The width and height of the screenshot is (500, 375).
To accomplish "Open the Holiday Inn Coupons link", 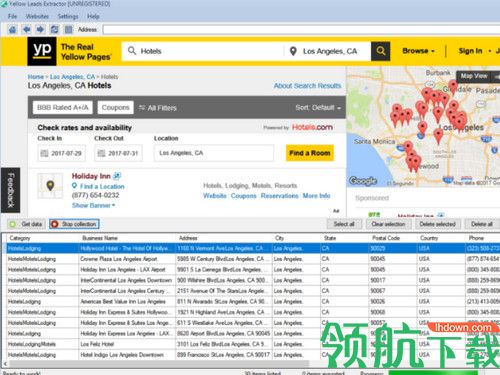I will [x=244, y=196].
